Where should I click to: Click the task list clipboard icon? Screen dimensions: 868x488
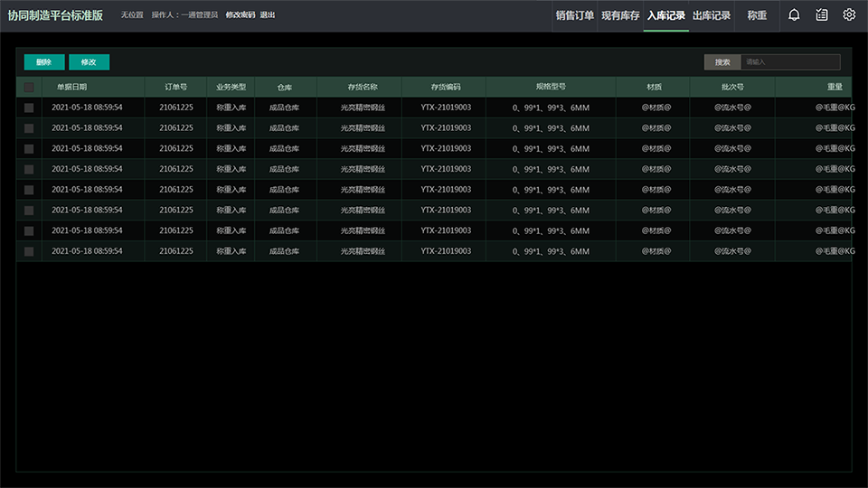point(821,15)
